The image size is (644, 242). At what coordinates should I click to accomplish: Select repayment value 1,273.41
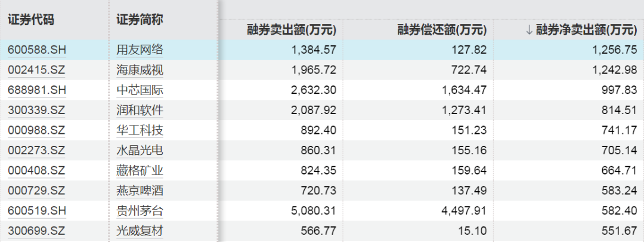[x=464, y=111]
